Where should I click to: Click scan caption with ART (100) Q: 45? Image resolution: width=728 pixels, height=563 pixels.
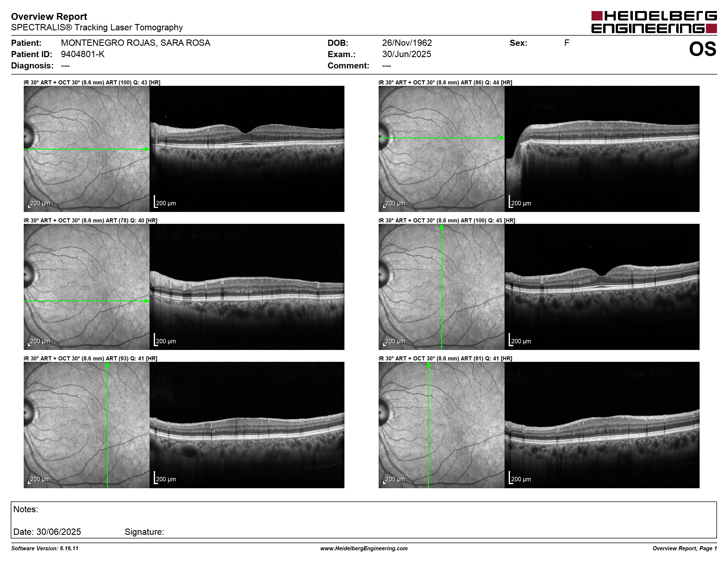447,221
